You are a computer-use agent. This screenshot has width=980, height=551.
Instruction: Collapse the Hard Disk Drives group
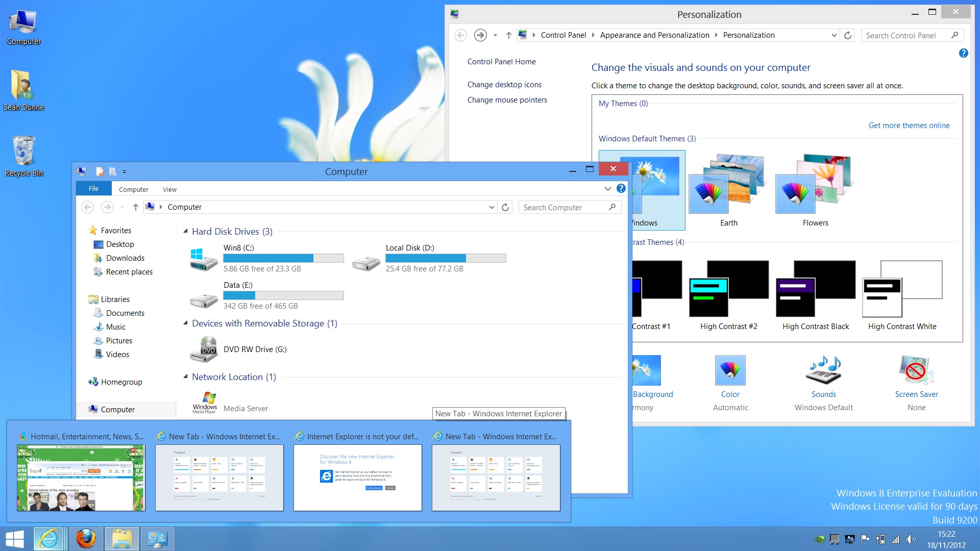[186, 231]
